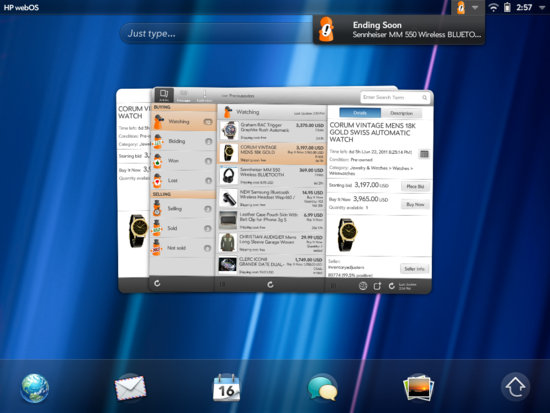Screen dimensions: 550x413
Task: Click Place Bid button
Action: [x=415, y=186]
